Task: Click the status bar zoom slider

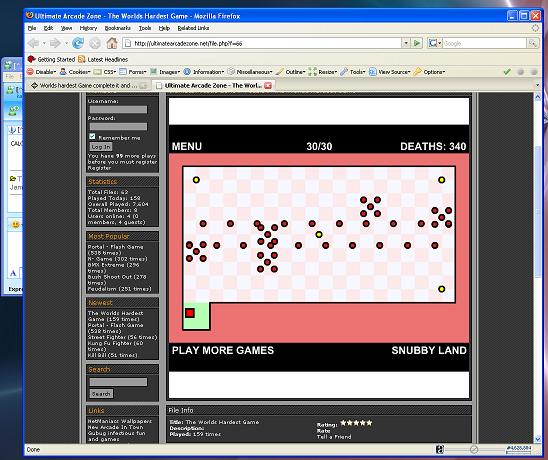Action: coord(474,449)
